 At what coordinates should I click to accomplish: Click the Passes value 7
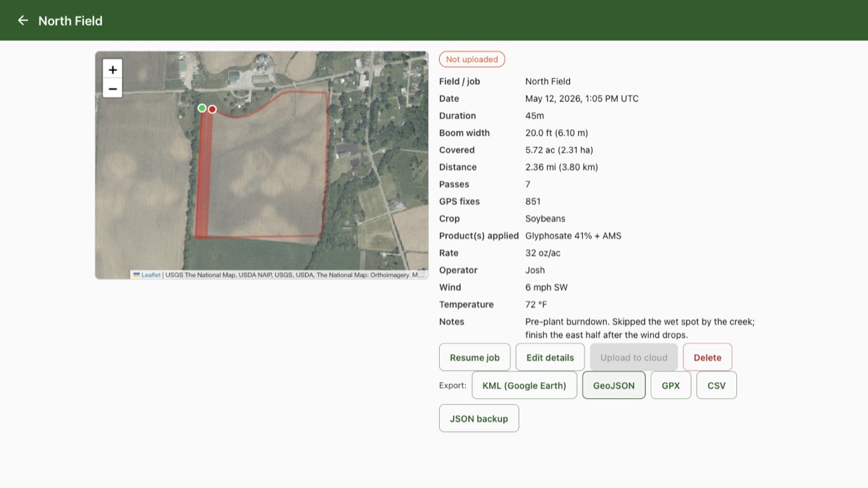click(528, 185)
